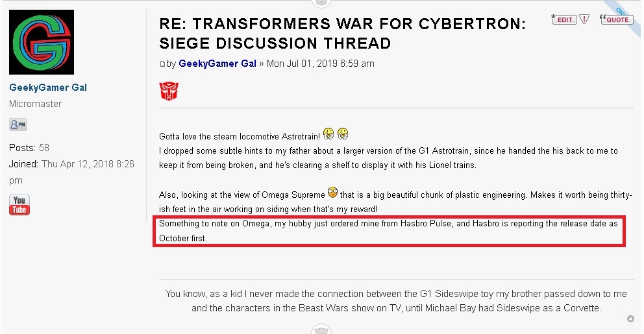The height and width of the screenshot is (334, 644).
Task: Click the first laughing smiley after Astrotrain
Action: [328, 135]
